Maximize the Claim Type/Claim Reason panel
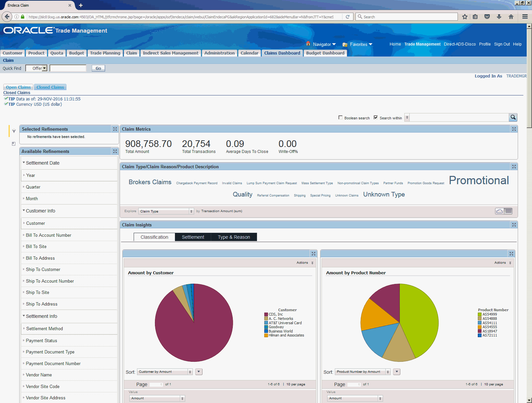532x403 pixels. [x=514, y=167]
